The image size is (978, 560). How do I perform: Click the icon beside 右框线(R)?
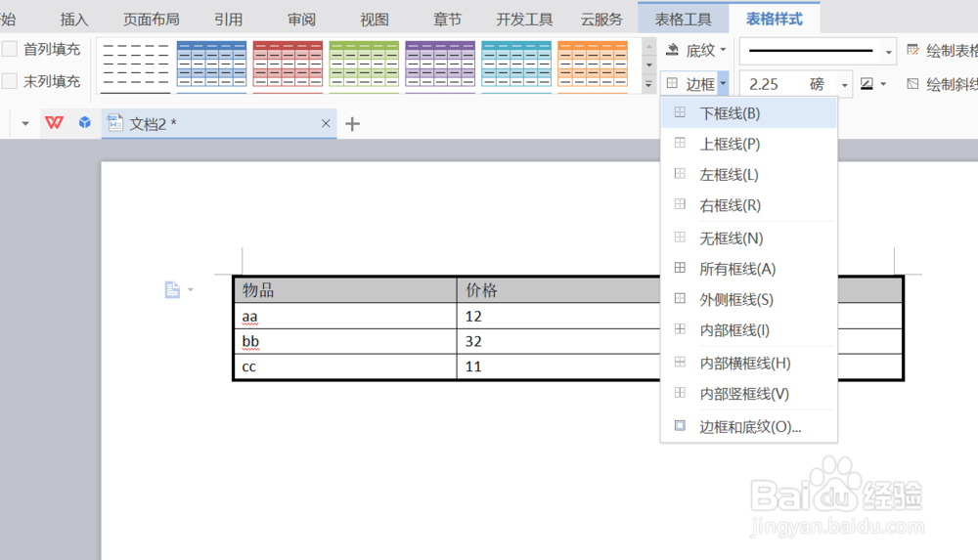[x=680, y=204]
